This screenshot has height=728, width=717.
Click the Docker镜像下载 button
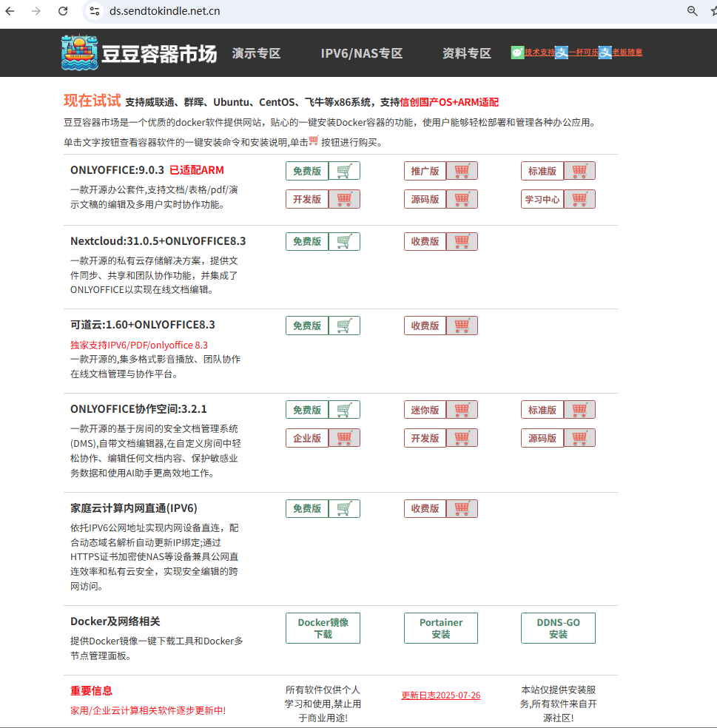323,628
